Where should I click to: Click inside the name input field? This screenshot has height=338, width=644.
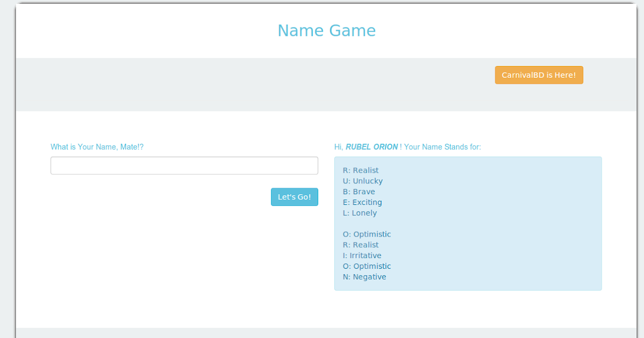184,165
